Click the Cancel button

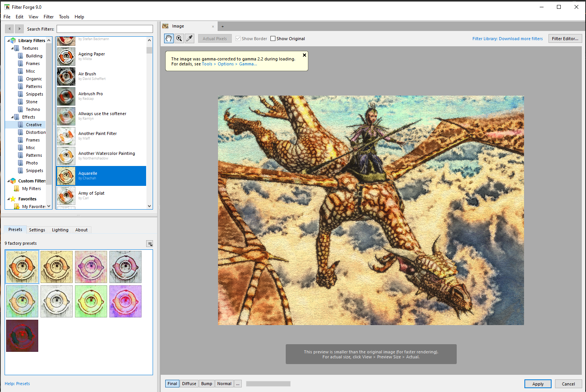pos(568,384)
